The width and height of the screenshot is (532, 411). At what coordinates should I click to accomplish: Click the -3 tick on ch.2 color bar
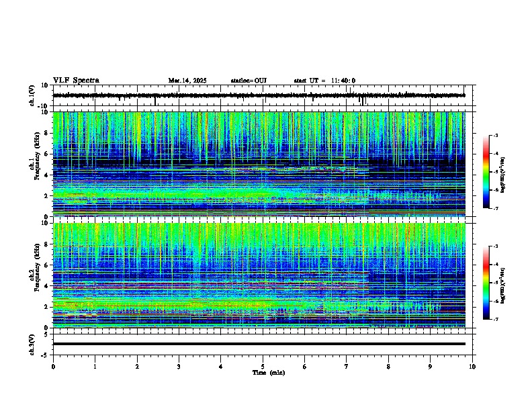(496, 246)
